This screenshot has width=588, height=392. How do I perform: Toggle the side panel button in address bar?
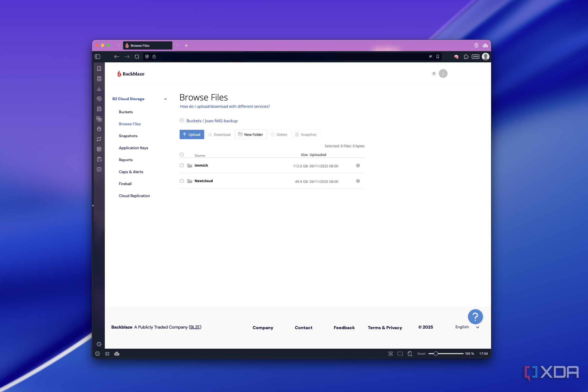[x=97, y=57]
